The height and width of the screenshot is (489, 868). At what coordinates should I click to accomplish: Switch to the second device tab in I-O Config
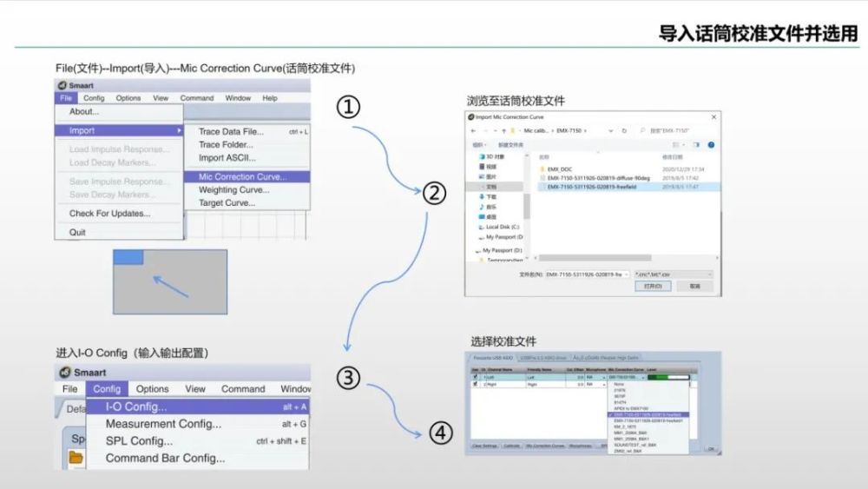[x=543, y=358]
